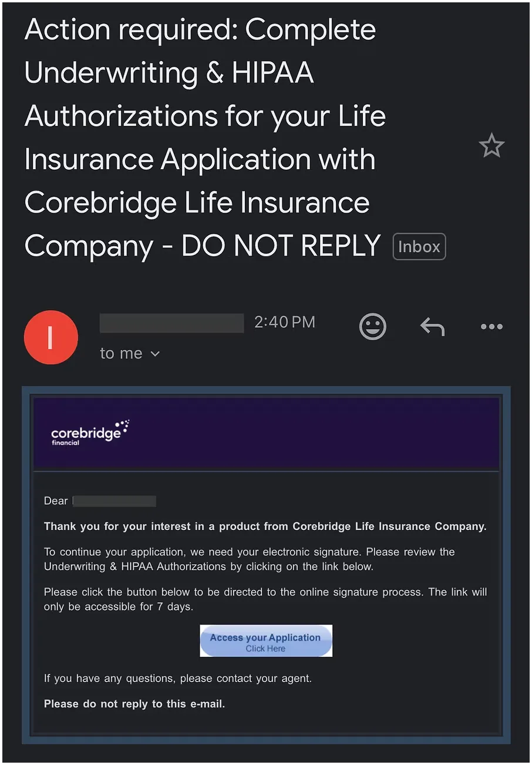Tap the redacted name after 'Dear'
532x765 pixels.
pos(115,501)
